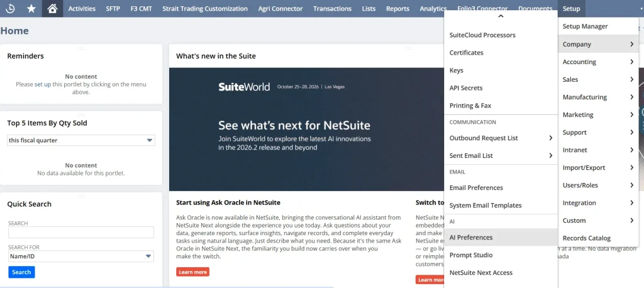Image resolution: width=644 pixels, height=288 pixels.
Task: Open Prompt Studio
Action: click(501, 255)
